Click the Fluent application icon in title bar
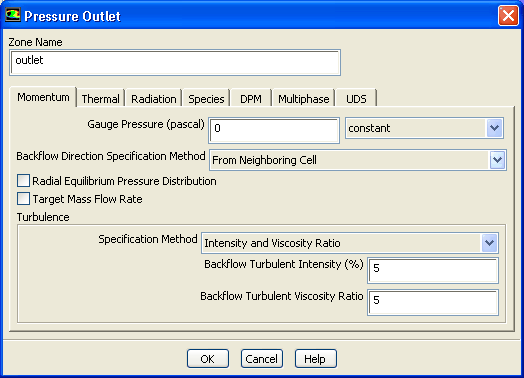Viewport: 524px width, 378px height. coord(13,15)
